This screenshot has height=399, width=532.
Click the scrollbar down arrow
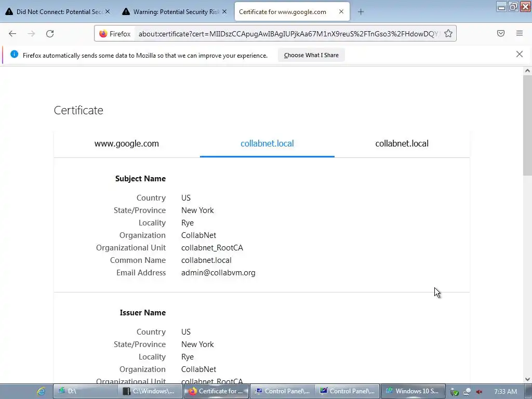click(527, 379)
